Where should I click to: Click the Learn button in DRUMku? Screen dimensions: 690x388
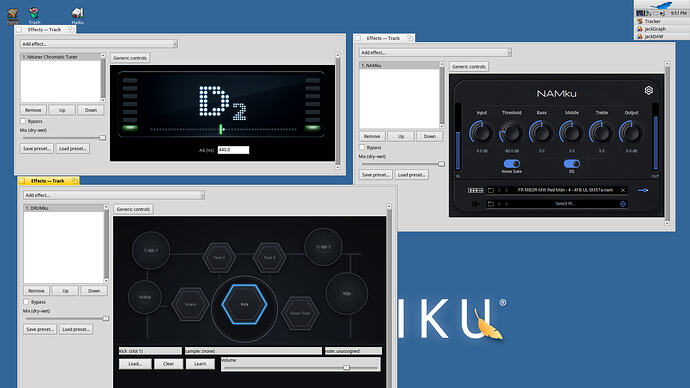pyautogui.click(x=200, y=364)
